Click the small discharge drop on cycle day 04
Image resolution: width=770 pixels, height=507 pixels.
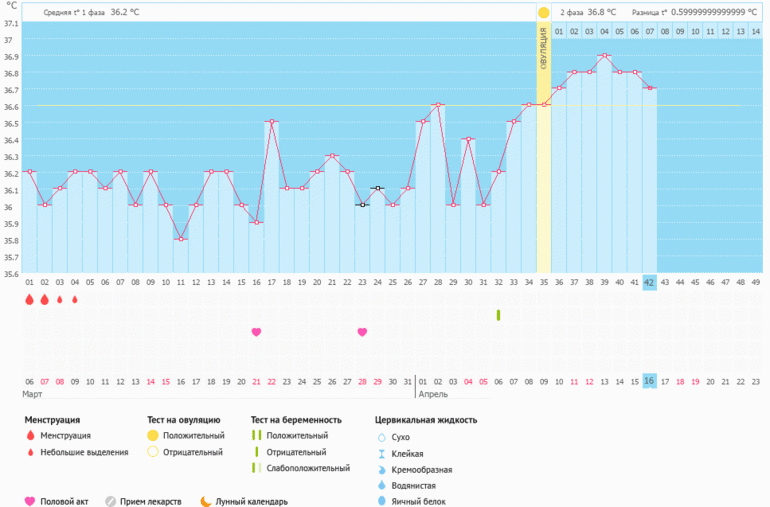pos(75,299)
